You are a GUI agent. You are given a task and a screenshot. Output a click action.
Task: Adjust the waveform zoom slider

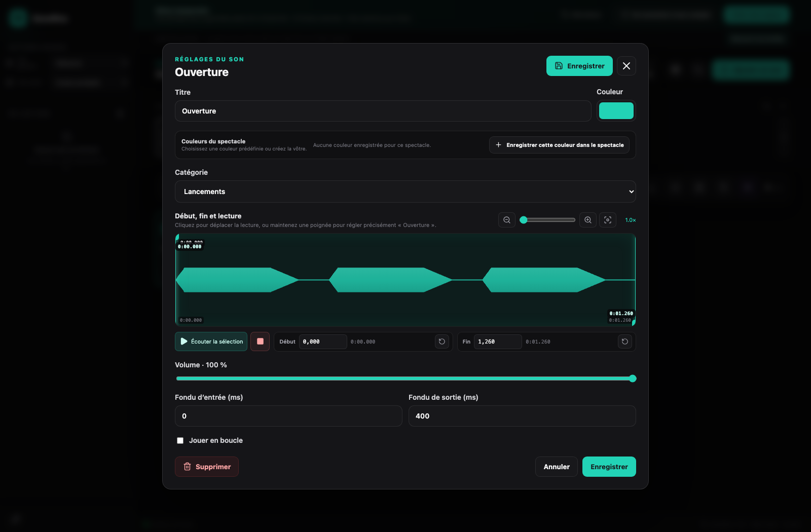(x=547, y=220)
